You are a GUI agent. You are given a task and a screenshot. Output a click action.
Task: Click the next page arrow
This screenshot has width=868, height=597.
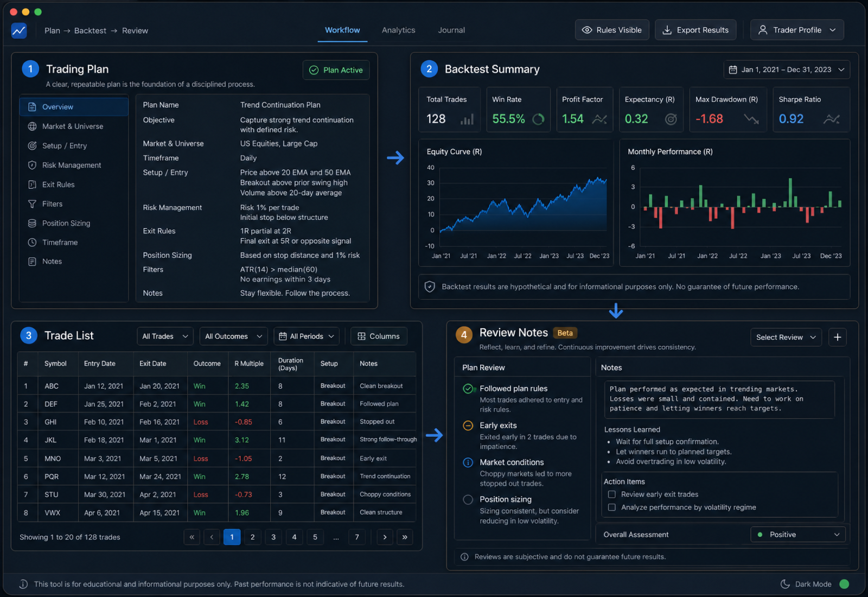pos(385,537)
